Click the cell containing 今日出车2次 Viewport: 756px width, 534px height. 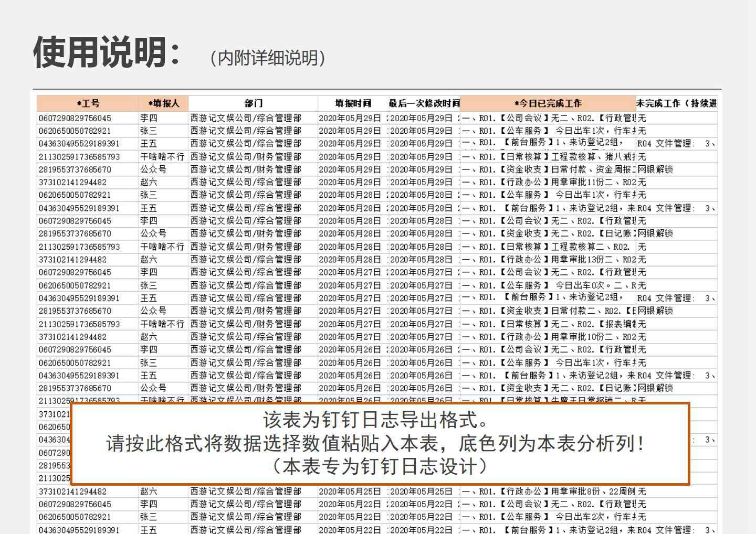tap(548, 517)
